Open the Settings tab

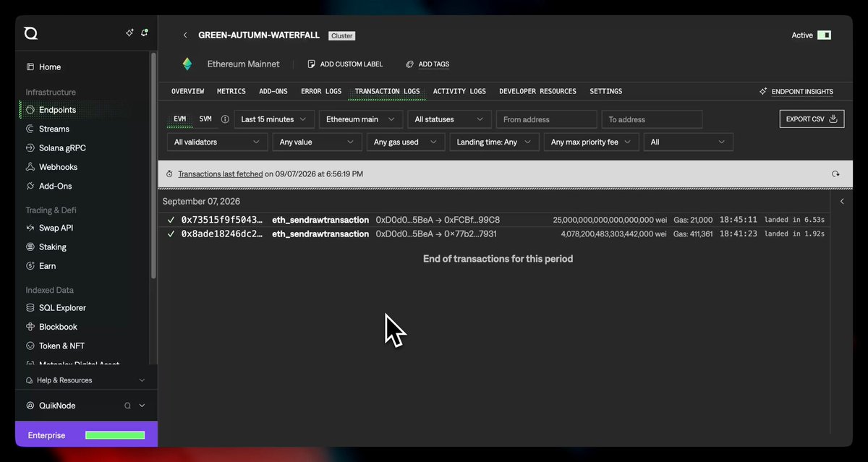click(x=605, y=92)
